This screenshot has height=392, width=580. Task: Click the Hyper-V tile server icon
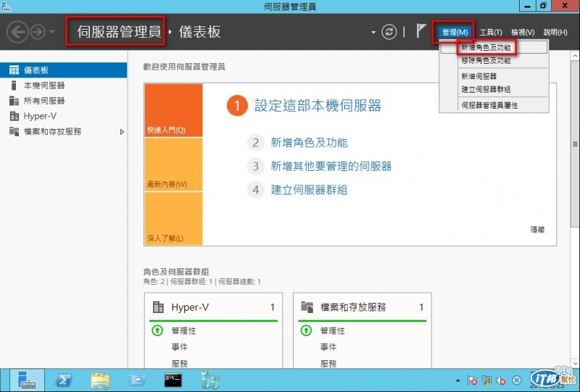[158, 307]
